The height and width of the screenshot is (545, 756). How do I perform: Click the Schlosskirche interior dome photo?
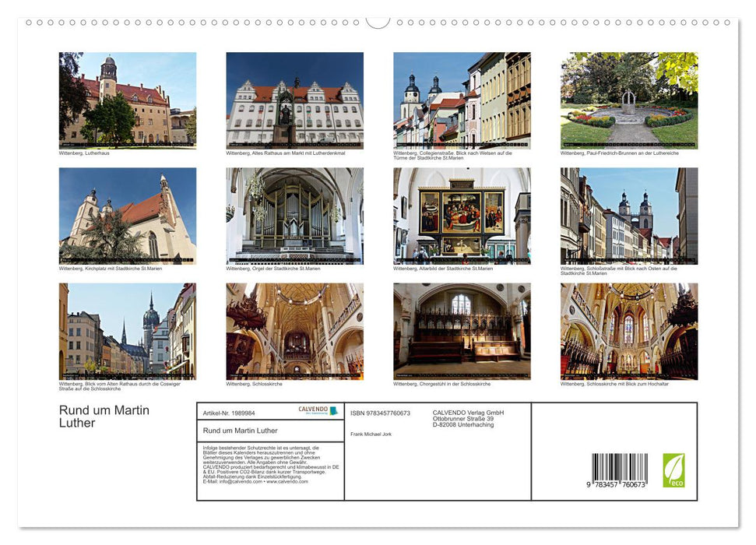(x=294, y=331)
